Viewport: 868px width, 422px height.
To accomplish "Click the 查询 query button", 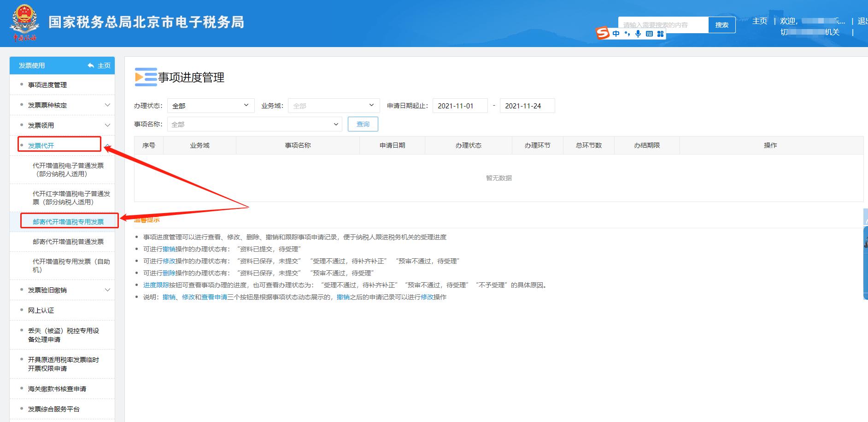I will pos(363,124).
